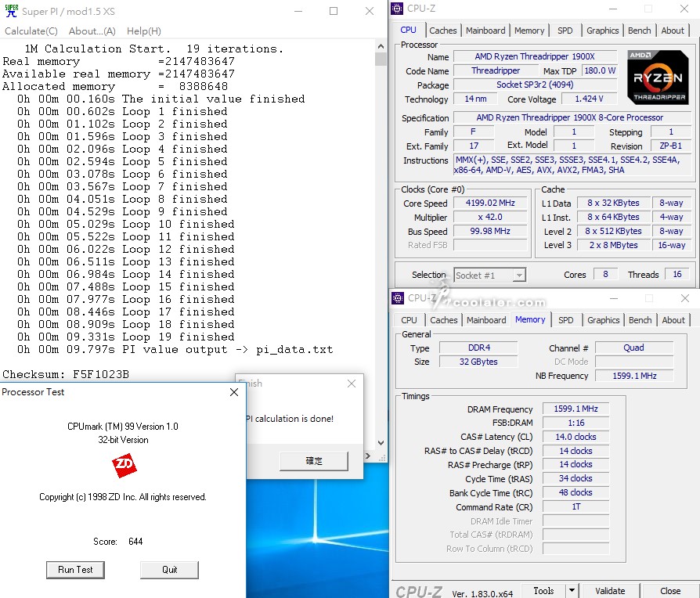
Task: Click the processor Name field AMD Ryzen Threadripper 1900X
Action: tap(535, 56)
